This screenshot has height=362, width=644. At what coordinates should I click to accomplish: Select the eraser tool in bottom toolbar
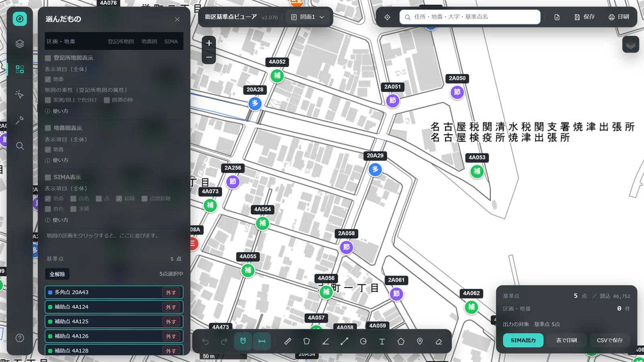coord(439,341)
